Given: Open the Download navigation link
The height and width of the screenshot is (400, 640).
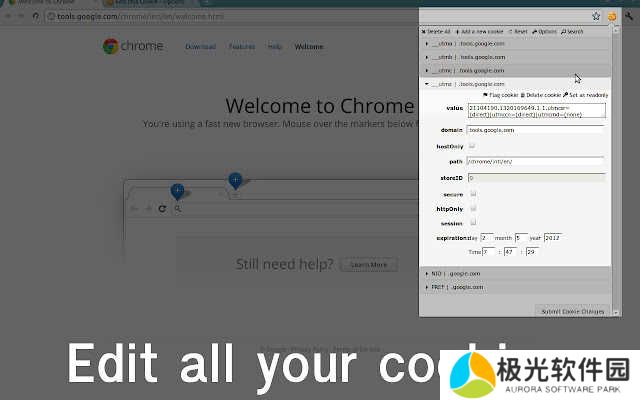Looking at the screenshot, I should pyautogui.click(x=200, y=47).
